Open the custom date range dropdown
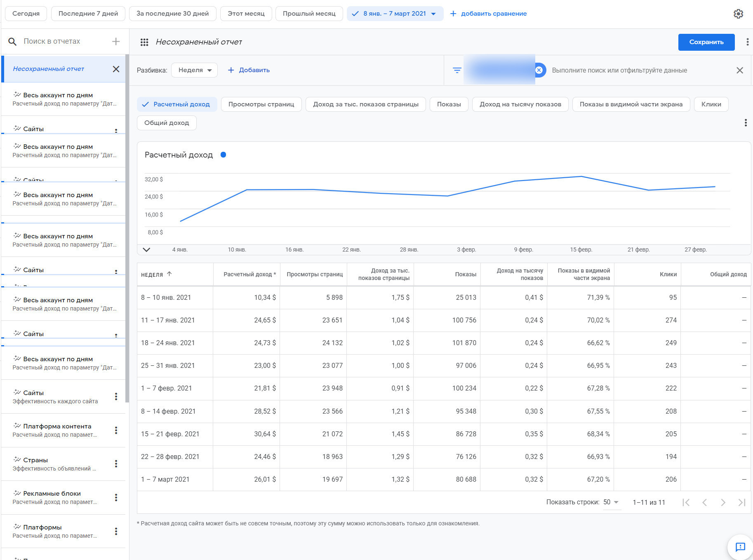This screenshot has height=560, width=753. (x=395, y=14)
